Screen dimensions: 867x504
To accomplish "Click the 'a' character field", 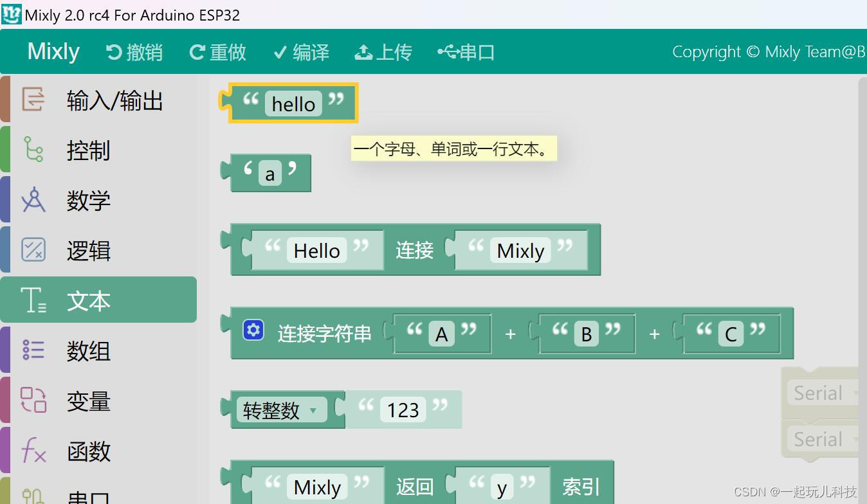I will [x=270, y=174].
